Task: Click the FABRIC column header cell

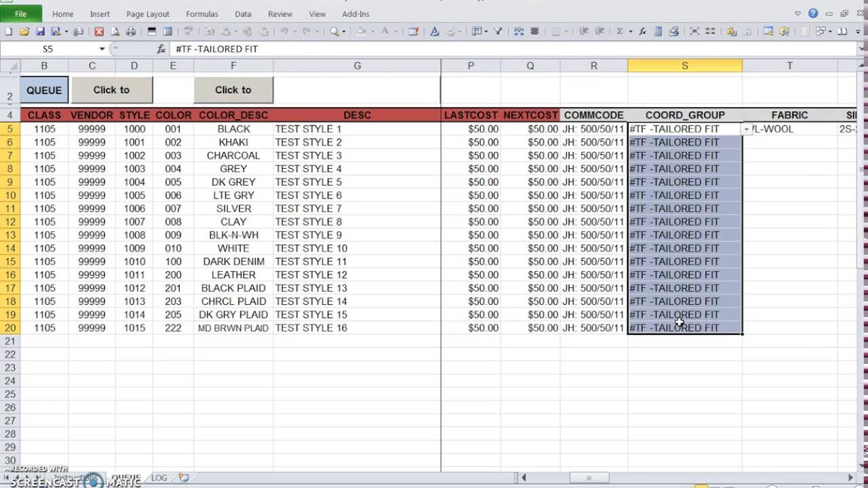Action: pyautogui.click(x=789, y=115)
